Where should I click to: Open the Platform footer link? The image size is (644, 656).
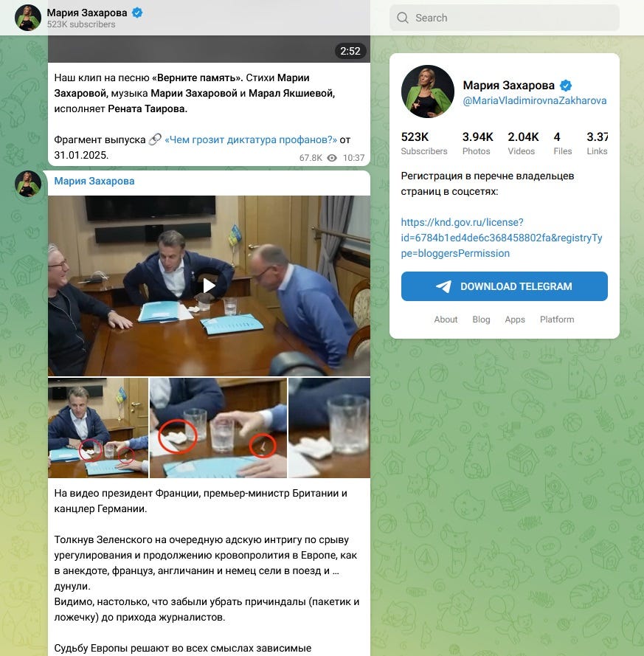click(557, 320)
